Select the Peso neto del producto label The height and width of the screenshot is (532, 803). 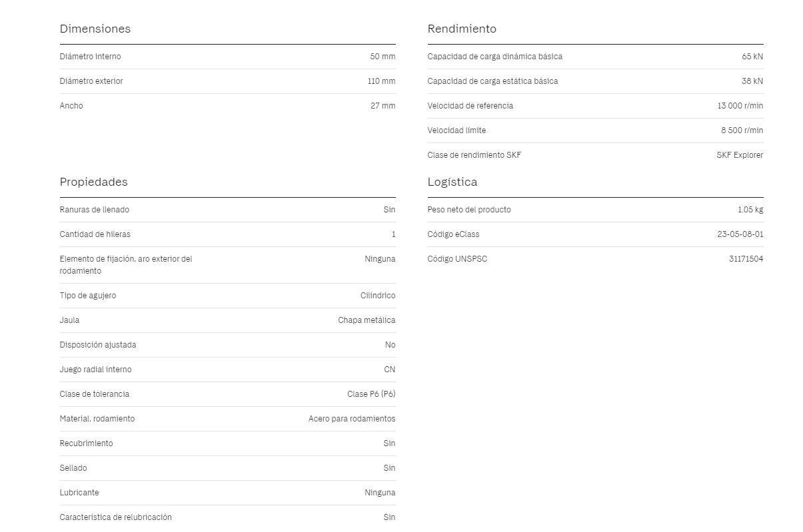point(468,210)
